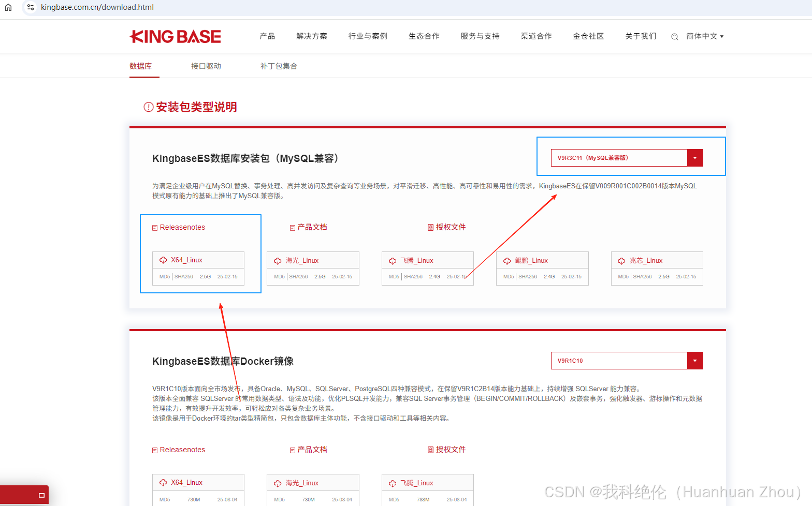Click the search magnifier icon in the header
This screenshot has width=812, height=506.
point(675,37)
